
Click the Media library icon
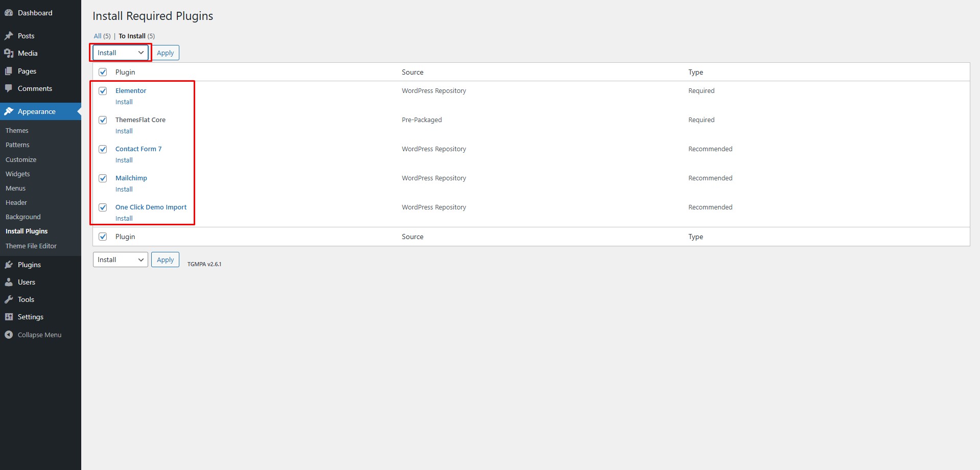(9, 53)
